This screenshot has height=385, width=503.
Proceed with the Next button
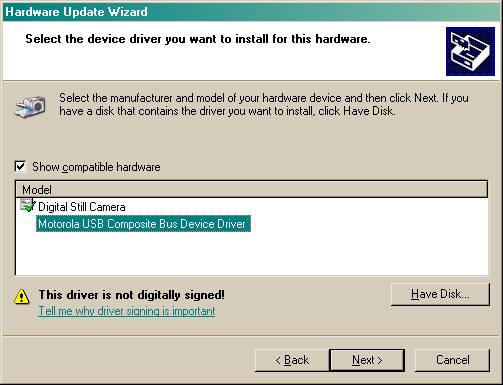click(367, 360)
